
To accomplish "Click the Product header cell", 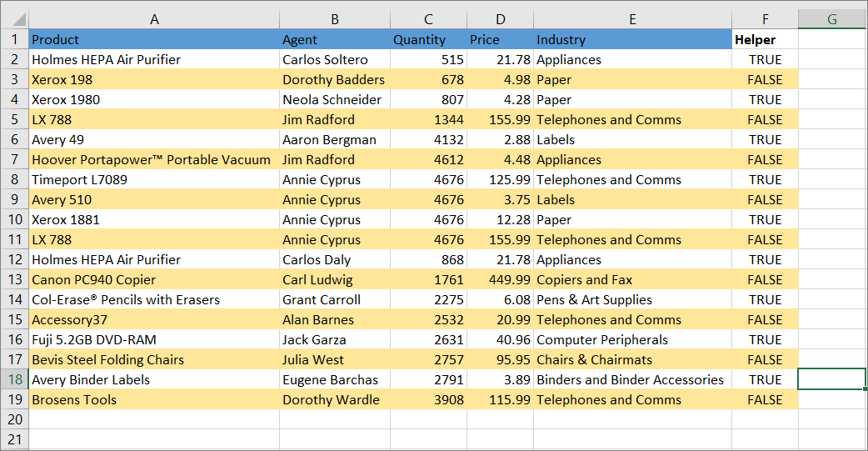I will (x=154, y=39).
